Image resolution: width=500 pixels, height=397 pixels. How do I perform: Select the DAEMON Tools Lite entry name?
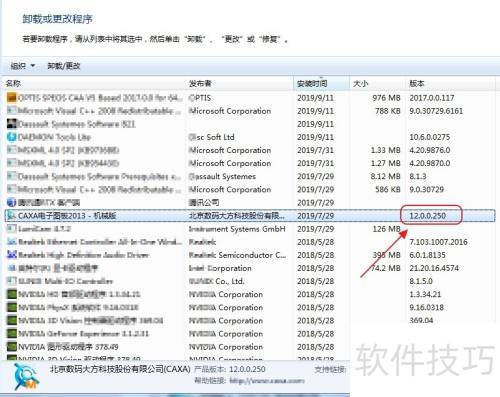click(54, 137)
